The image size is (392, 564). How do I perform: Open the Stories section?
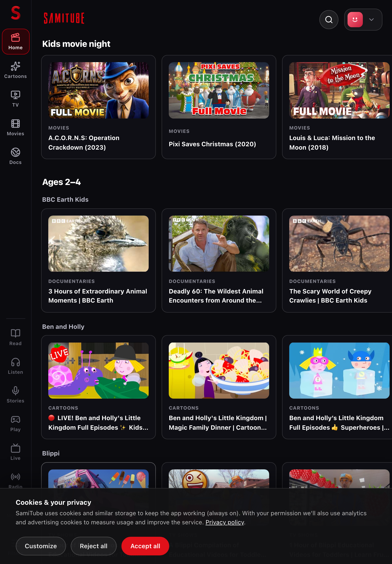(16, 395)
